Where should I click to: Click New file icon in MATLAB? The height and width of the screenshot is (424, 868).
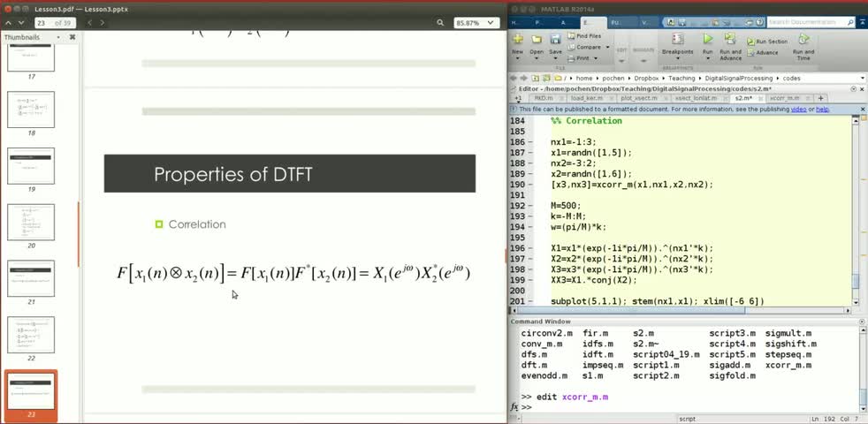pyautogui.click(x=518, y=39)
